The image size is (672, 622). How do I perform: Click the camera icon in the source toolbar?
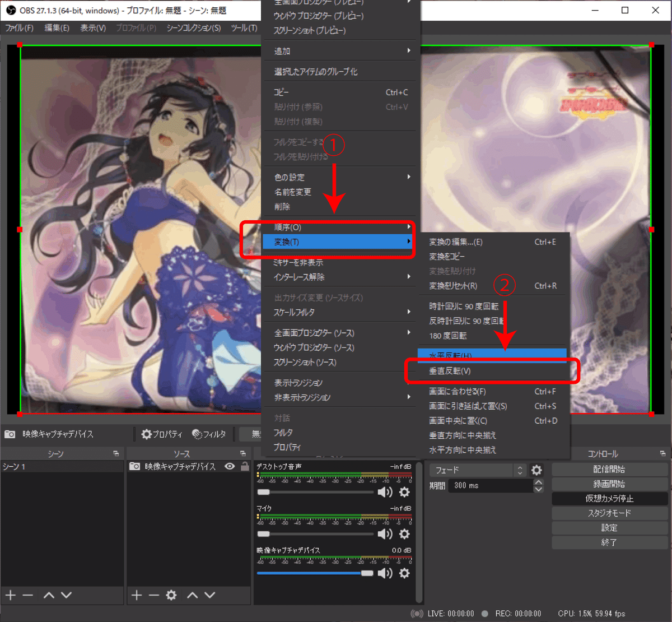click(x=10, y=434)
